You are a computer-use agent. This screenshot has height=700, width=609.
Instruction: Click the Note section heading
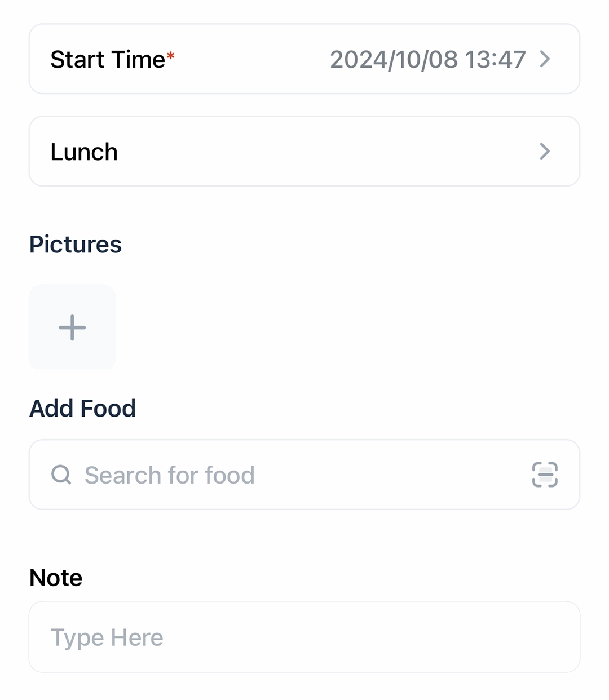pyautogui.click(x=56, y=578)
